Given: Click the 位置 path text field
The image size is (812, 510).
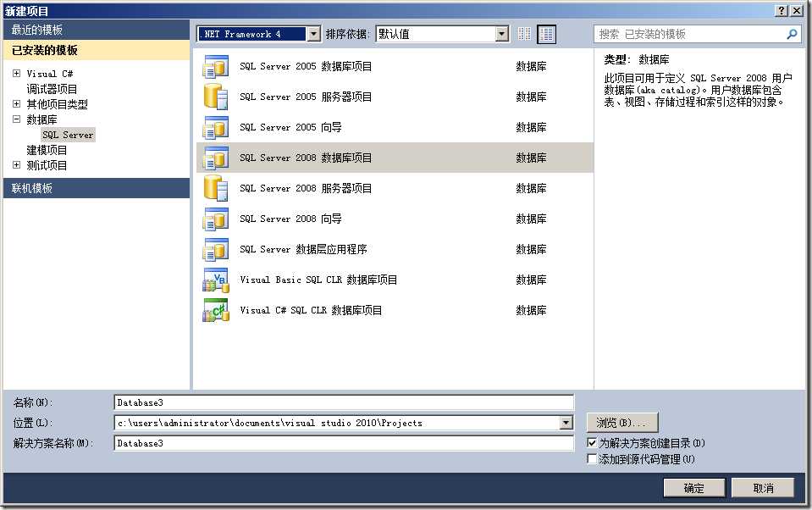Looking at the screenshot, I should (x=337, y=423).
